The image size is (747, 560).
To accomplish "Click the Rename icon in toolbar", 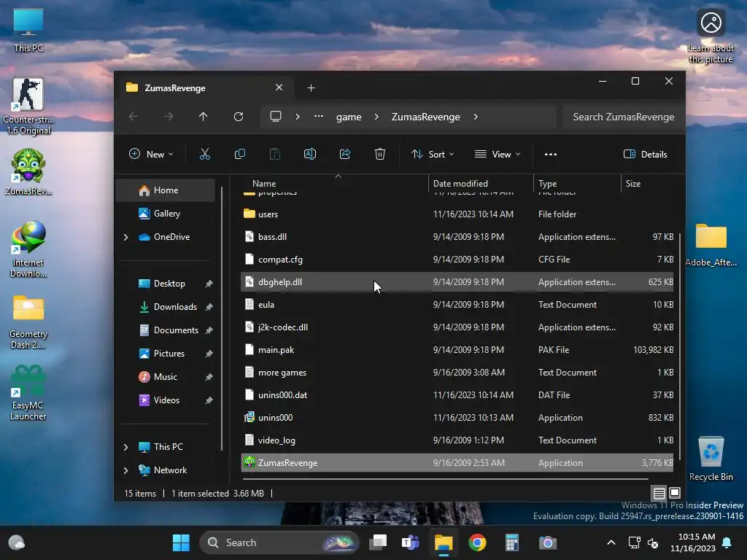I will point(309,154).
